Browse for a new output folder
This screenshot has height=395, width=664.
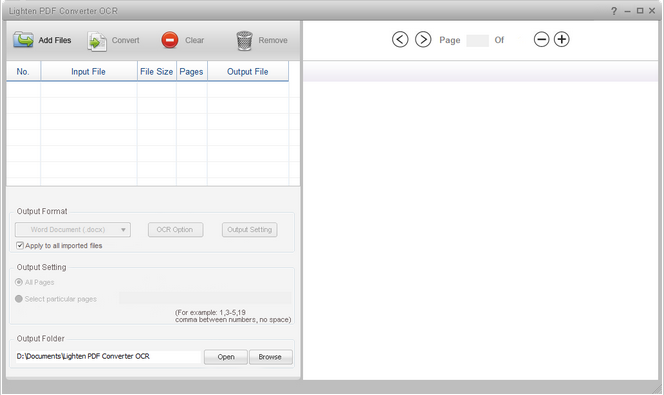coord(271,357)
